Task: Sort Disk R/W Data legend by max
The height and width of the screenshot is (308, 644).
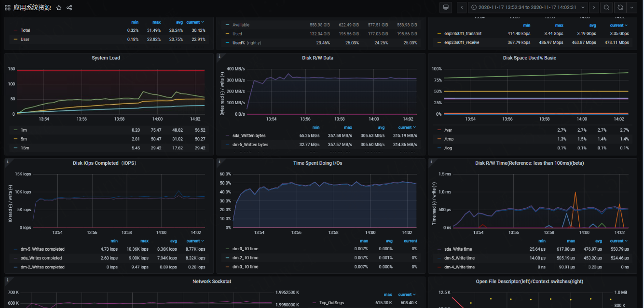Action: [x=347, y=128]
